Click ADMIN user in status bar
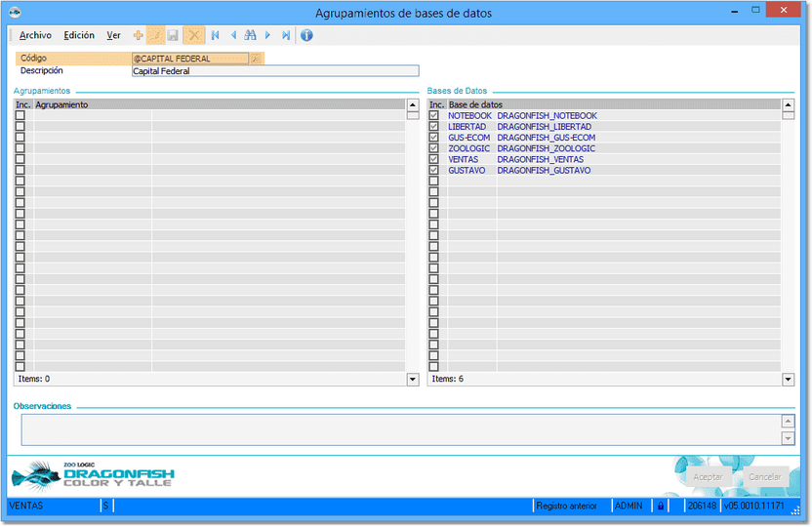Image resolution: width=812 pixels, height=527 pixels. coord(629,506)
